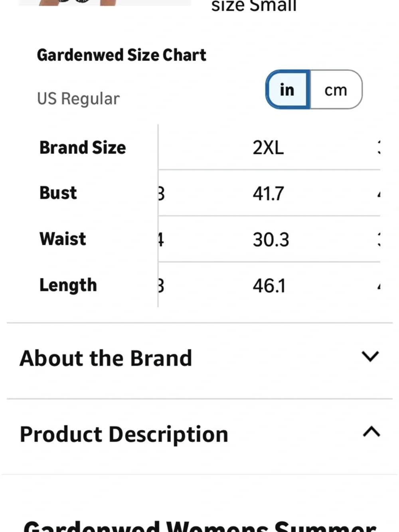The image size is (399, 532).
Task: Open the About the Brand section heading
Action: (106, 358)
